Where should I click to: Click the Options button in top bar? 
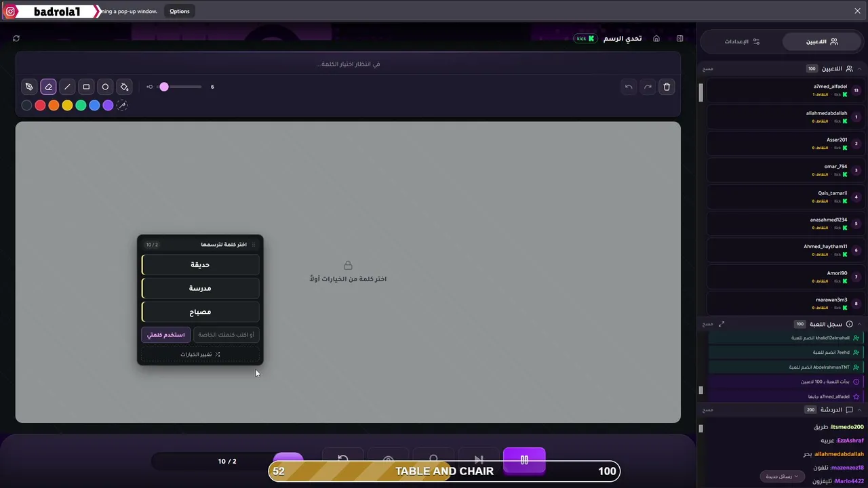pos(180,11)
